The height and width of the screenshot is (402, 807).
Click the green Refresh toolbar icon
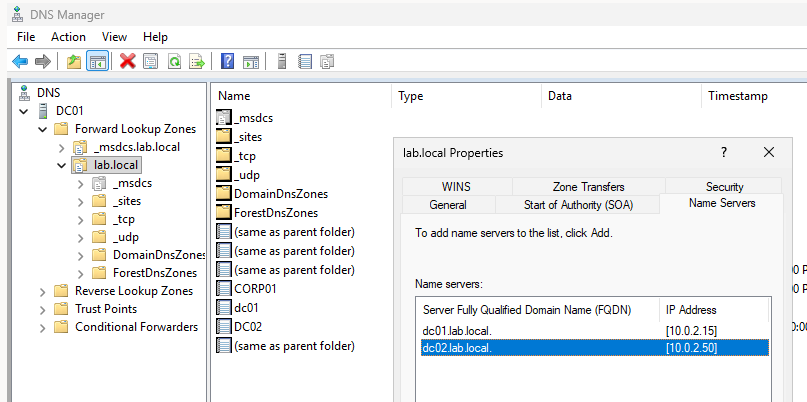[x=174, y=62]
